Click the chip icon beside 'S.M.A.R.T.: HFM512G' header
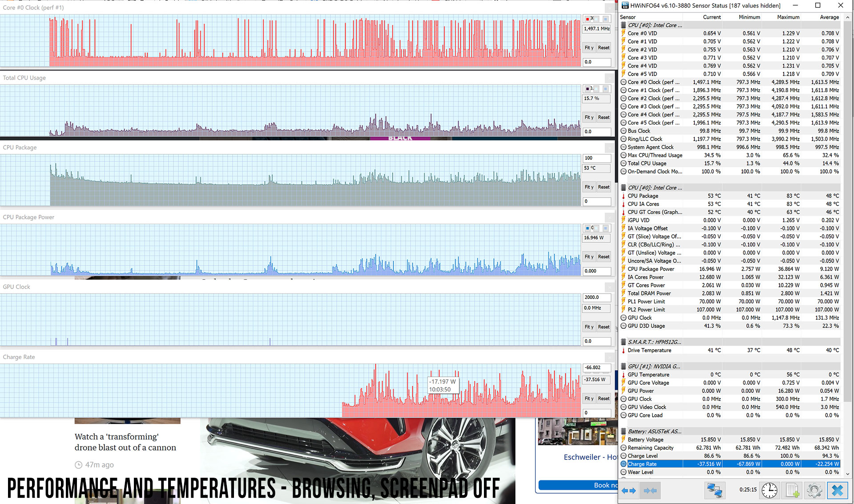The width and height of the screenshot is (854, 504). pos(624,342)
